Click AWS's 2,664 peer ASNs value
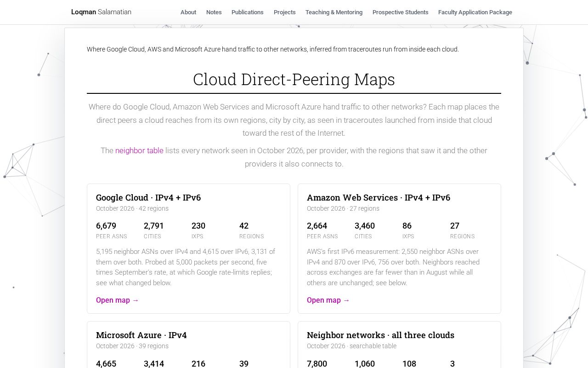 pyautogui.click(x=317, y=226)
